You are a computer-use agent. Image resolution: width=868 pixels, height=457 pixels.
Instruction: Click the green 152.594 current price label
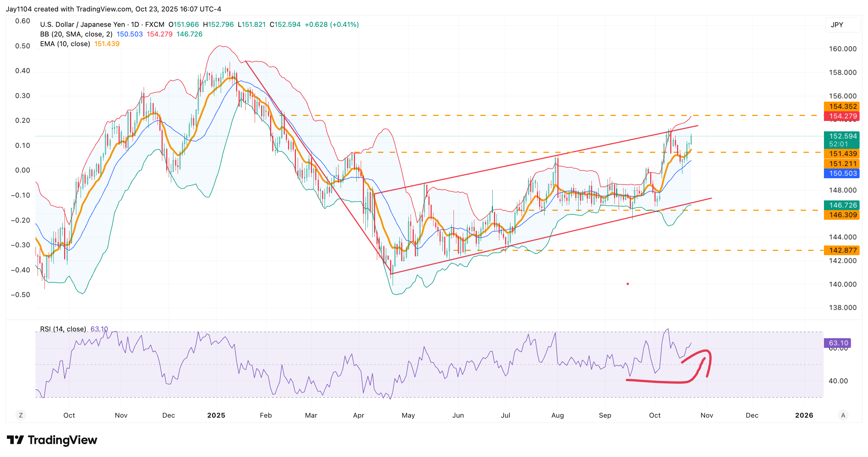[x=842, y=136]
